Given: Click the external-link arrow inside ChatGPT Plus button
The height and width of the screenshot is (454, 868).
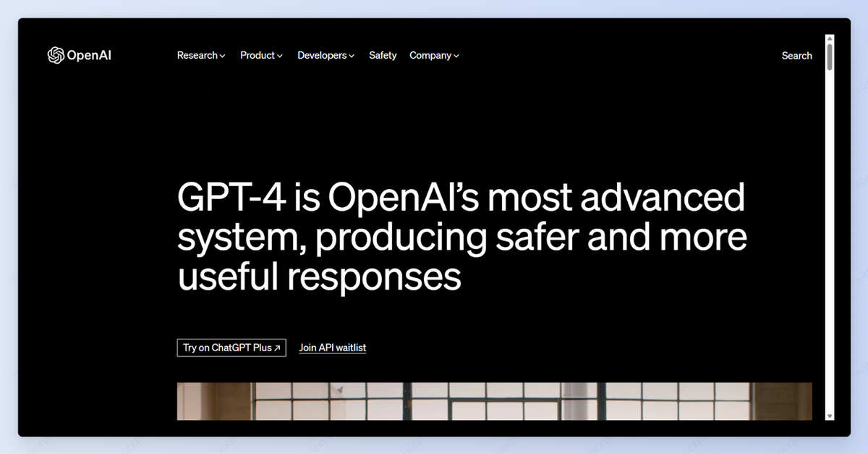Looking at the screenshot, I should pos(277,348).
